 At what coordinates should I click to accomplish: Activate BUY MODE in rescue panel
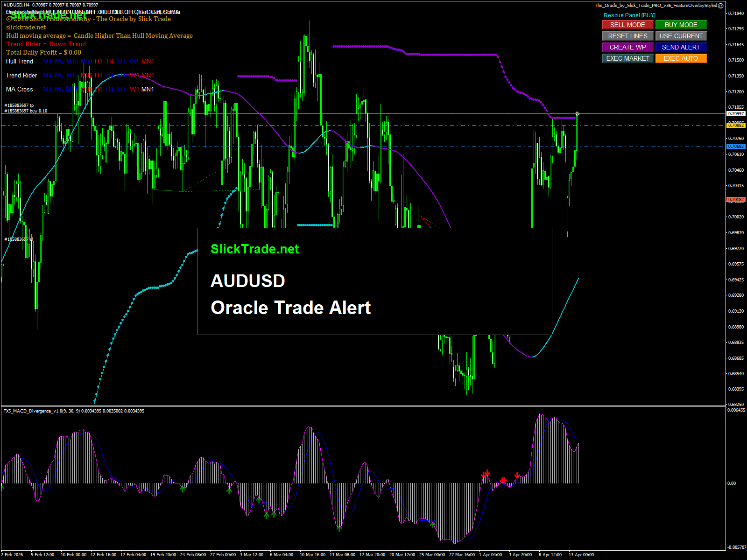(681, 25)
